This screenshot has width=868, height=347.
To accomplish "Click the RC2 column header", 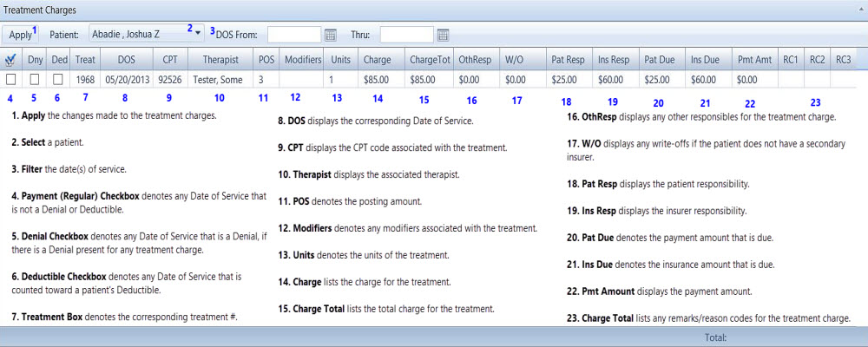I will pyautogui.click(x=818, y=60).
